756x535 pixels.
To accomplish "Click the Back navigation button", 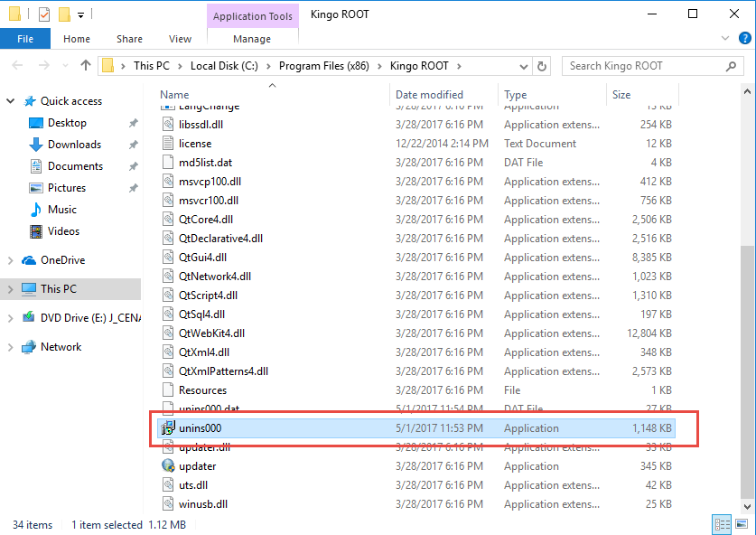I will 18,65.
